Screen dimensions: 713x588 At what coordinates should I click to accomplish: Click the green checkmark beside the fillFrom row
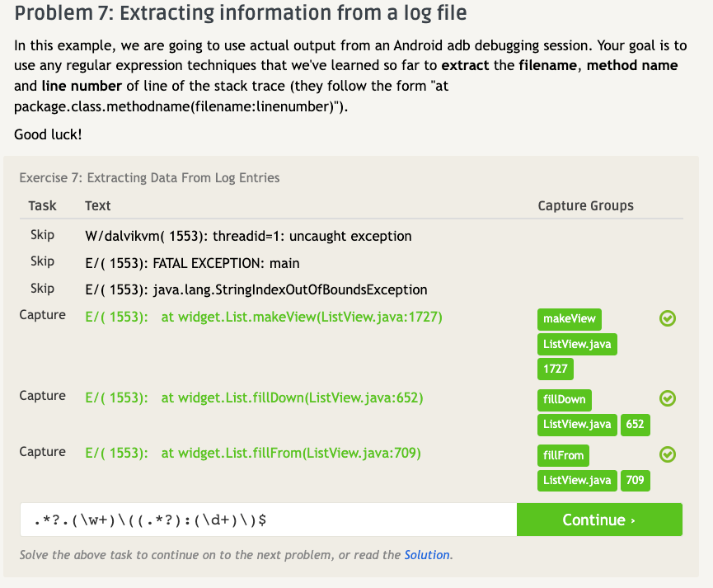click(668, 454)
